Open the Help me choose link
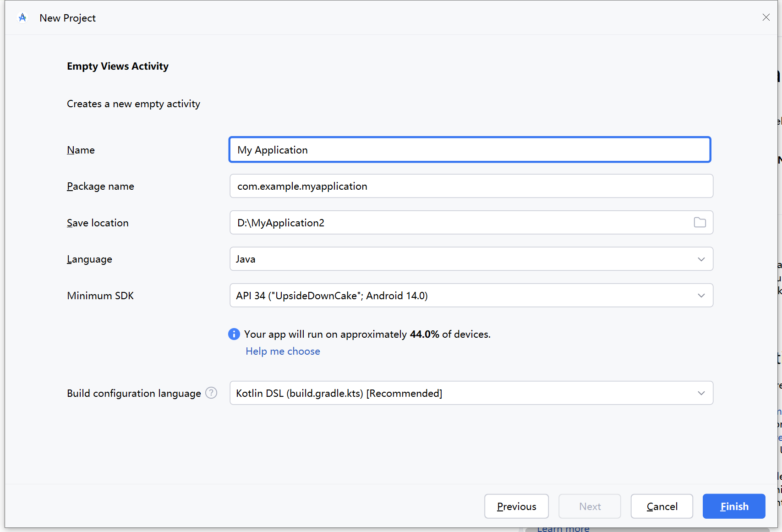 coord(283,351)
